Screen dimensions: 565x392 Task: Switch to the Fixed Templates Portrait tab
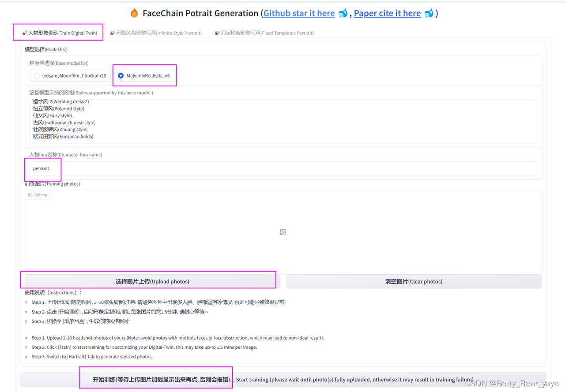pyautogui.click(x=264, y=33)
